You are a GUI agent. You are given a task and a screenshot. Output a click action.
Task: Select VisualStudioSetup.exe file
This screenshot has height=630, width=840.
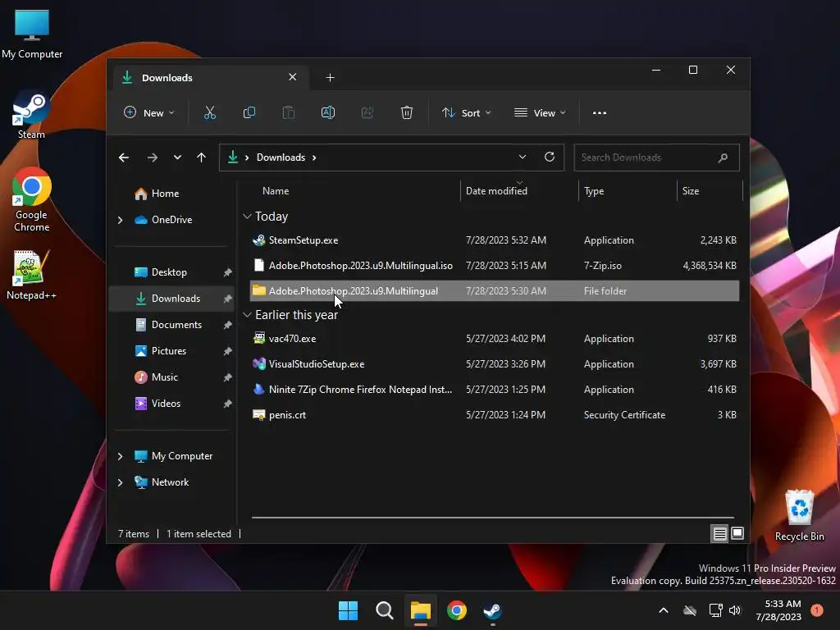495,363
